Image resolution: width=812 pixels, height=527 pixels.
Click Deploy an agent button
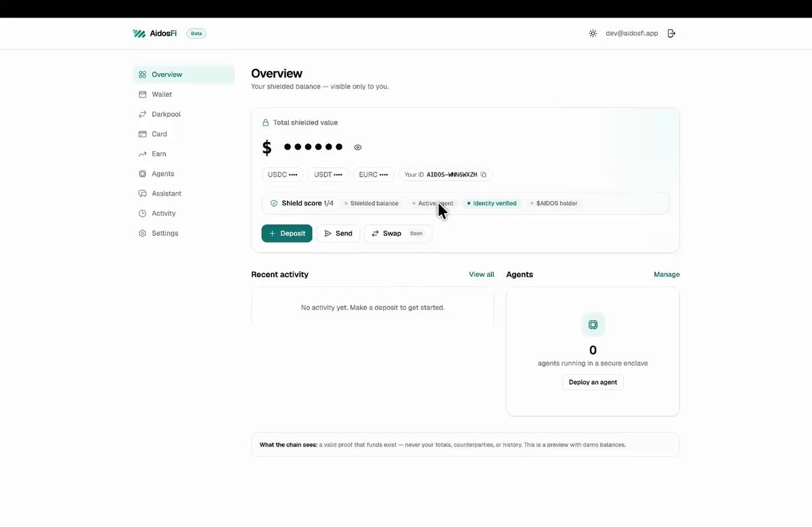pyautogui.click(x=593, y=382)
